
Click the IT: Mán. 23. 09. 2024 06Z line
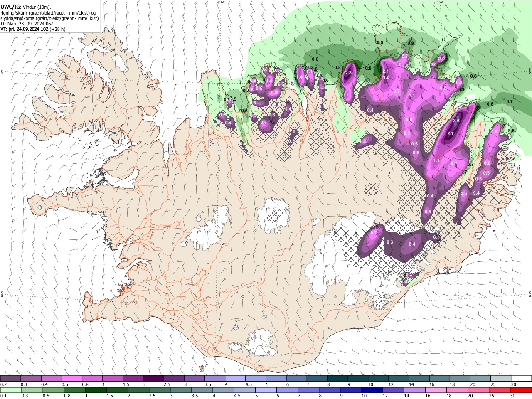pos(27,24)
